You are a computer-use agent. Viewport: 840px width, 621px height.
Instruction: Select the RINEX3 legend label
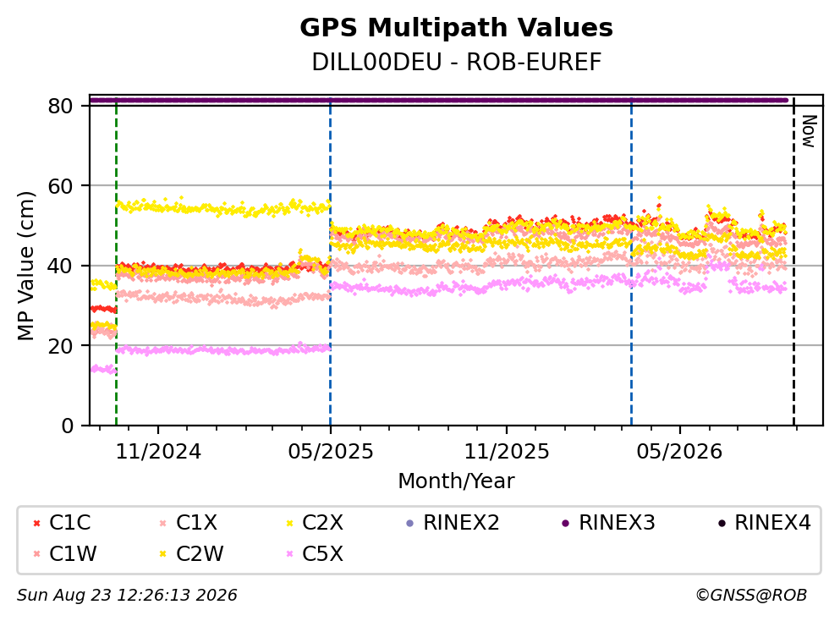point(617,523)
